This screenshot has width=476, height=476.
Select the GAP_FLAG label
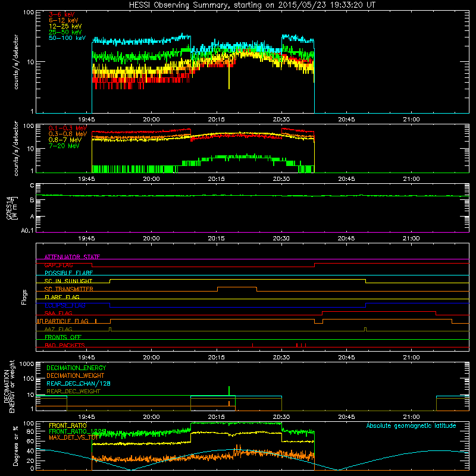click(58, 265)
